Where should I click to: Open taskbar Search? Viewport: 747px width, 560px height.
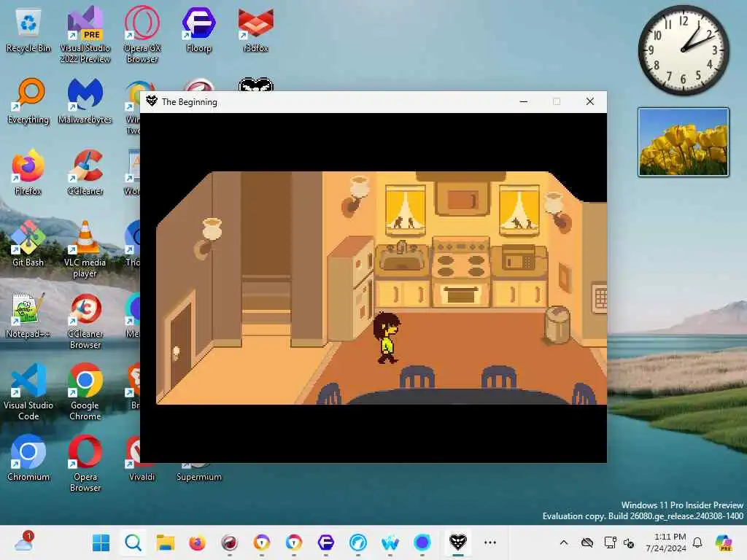(133, 542)
